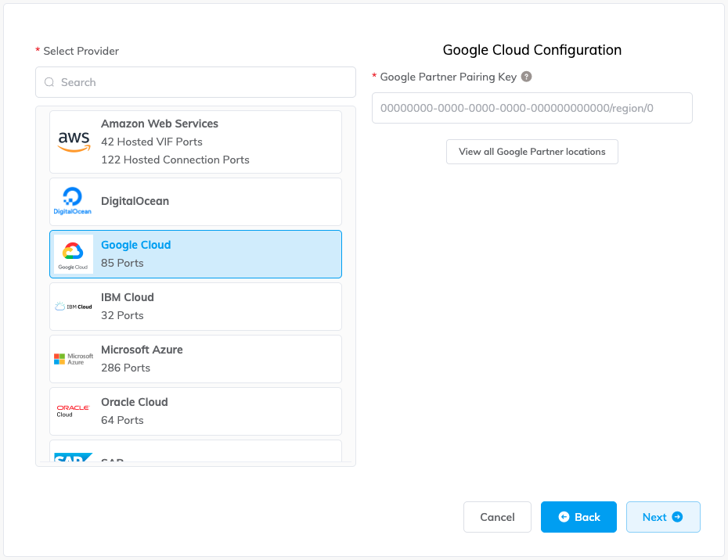The height and width of the screenshot is (560, 728).
Task: View all Google Partner locations
Action: pos(532,152)
